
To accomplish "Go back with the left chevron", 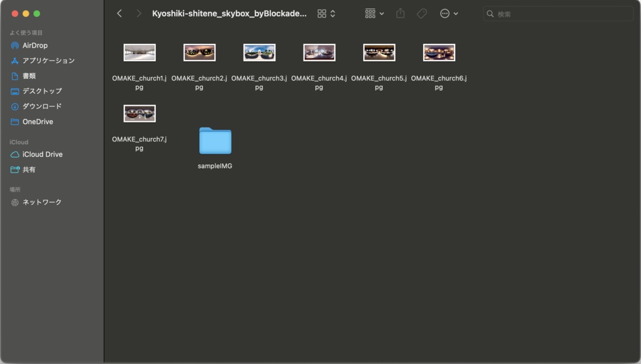I will click(x=120, y=14).
